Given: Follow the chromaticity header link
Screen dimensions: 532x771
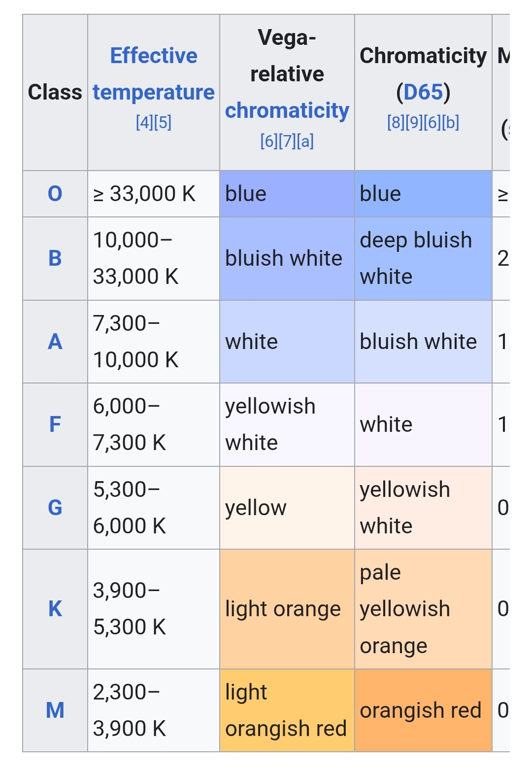Looking at the screenshot, I should click(287, 110).
